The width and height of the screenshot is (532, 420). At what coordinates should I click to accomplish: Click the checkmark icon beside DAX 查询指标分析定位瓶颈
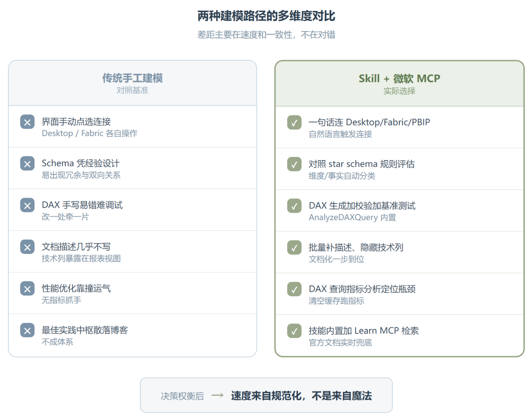[x=294, y=290]
